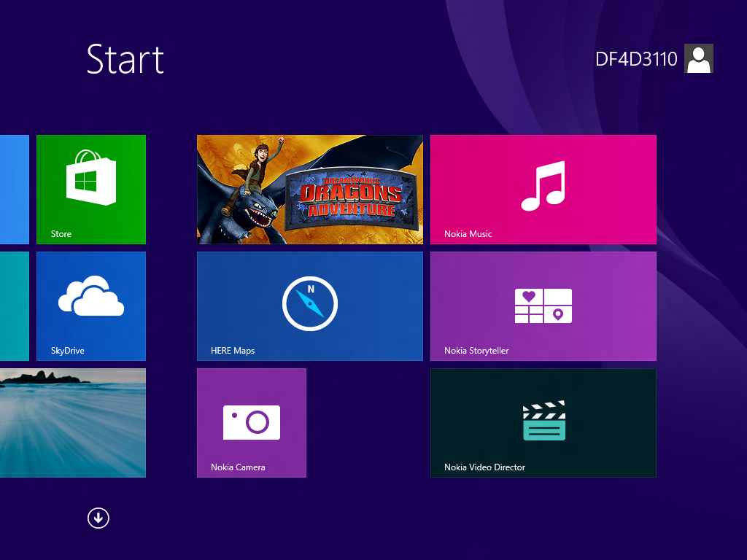Launch the Nokia Camera tile
Image resolution: width=747 pixels, height=560 pixels.
click(x=252, y=423)
